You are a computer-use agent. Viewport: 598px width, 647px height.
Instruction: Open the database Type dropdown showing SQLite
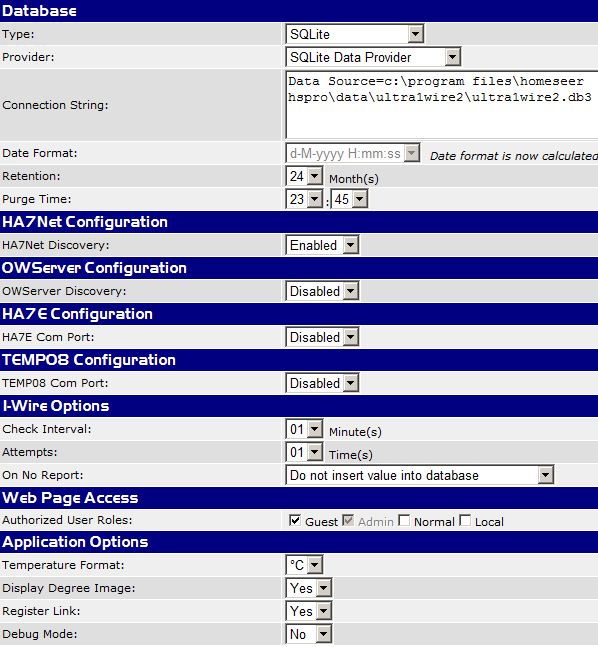point(355,34)
